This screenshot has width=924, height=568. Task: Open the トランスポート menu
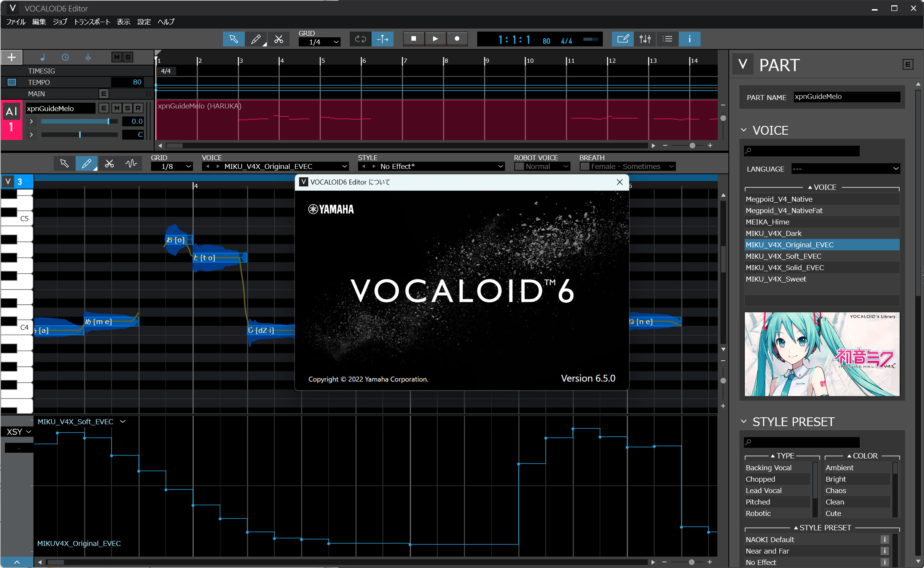point(92,22)
